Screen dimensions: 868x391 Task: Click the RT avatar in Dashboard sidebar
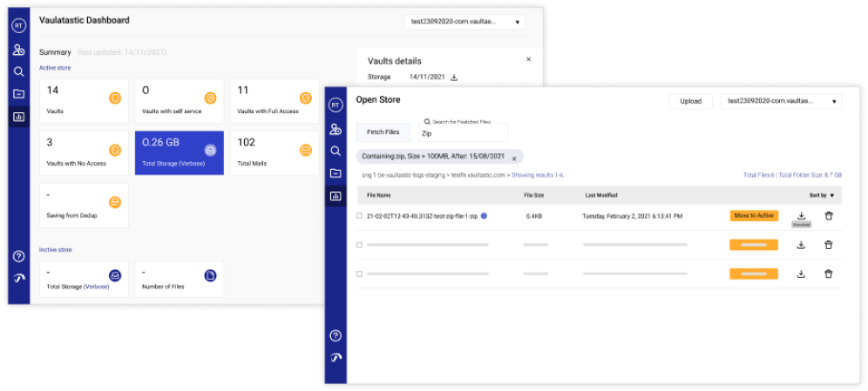coord(18,25)
